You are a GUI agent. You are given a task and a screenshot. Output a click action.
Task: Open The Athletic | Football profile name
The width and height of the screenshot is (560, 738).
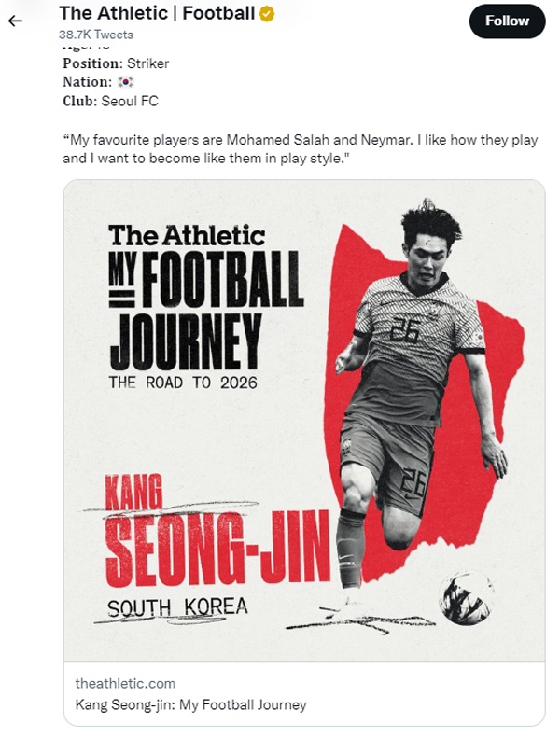pyautogui.click(x=156, y=14)
